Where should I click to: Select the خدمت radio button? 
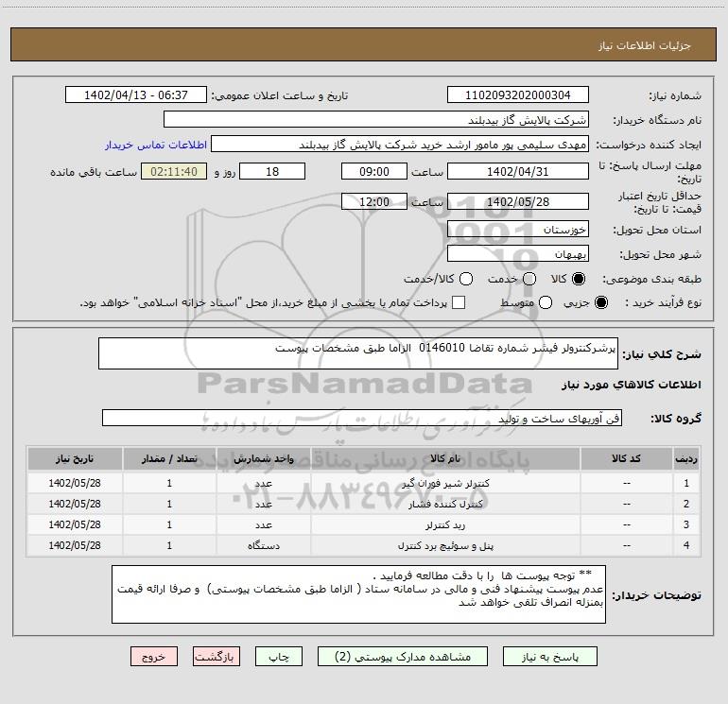pyautogui.click(x=529, y=279)
